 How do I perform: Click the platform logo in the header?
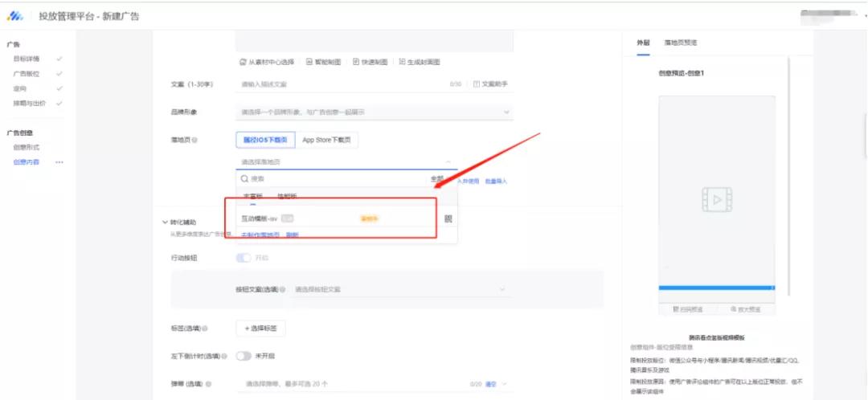click(14, 17)
